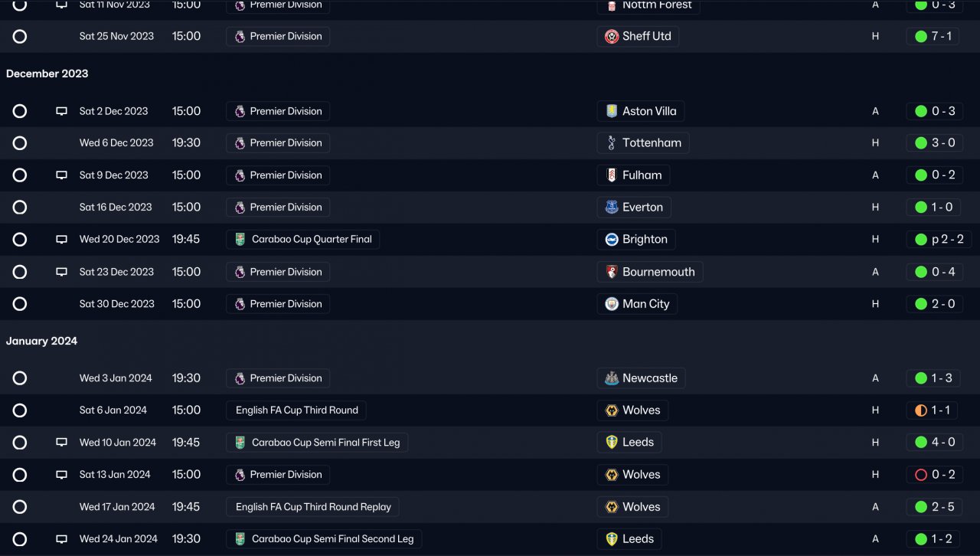Open the Fulham team name link

642,175
